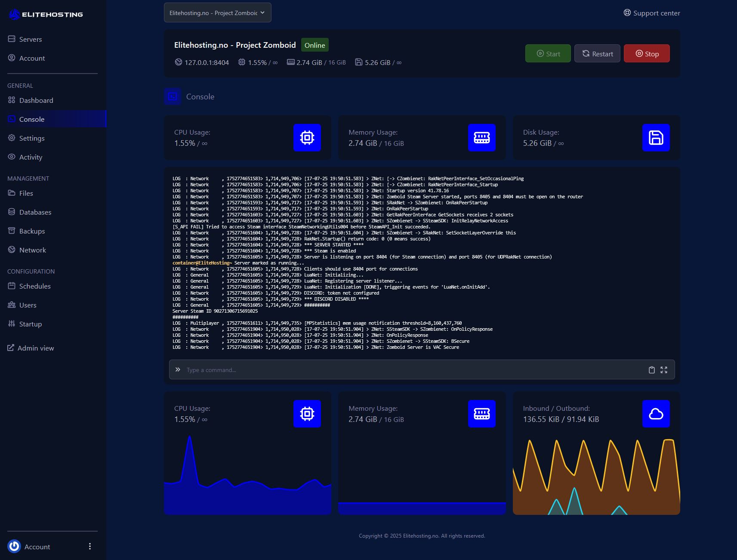
Task: Click the clipboard icon in the command bar
Action: click(651, 370)
